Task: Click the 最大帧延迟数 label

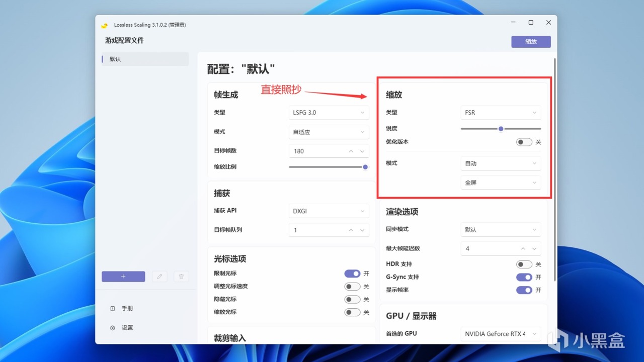Action: click(x=403, y=248)
